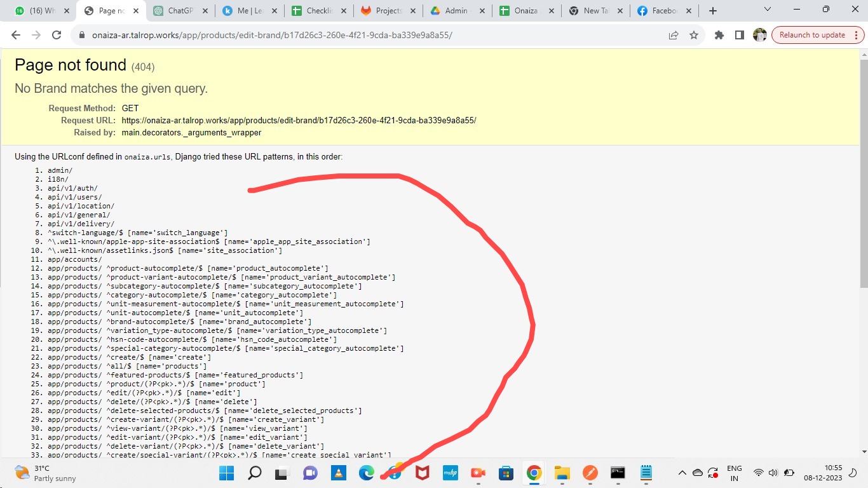Open the Chrome profile avatar
Screen dimensions: 868x488
click(x=759, y=36)
